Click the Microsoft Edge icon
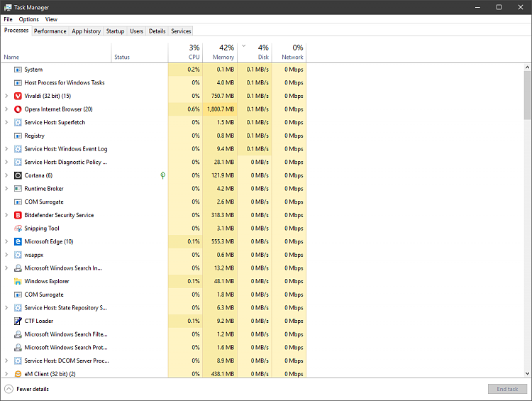532x401 pixels. pos(18,242)
